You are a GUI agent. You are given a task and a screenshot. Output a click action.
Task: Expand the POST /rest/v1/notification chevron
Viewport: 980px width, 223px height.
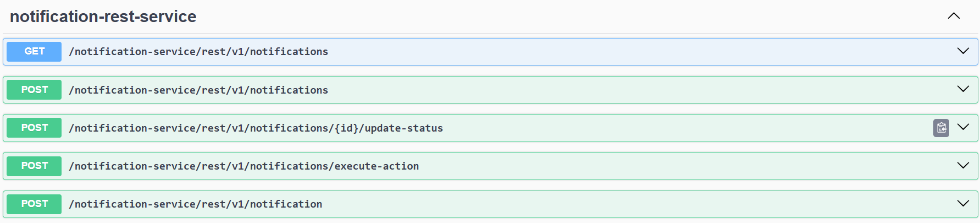[963, 203]
